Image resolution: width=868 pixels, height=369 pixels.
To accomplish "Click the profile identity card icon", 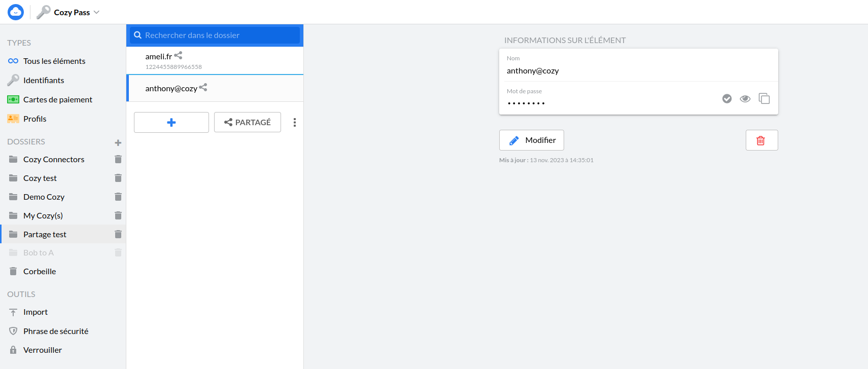I will (x=13, y=119).
